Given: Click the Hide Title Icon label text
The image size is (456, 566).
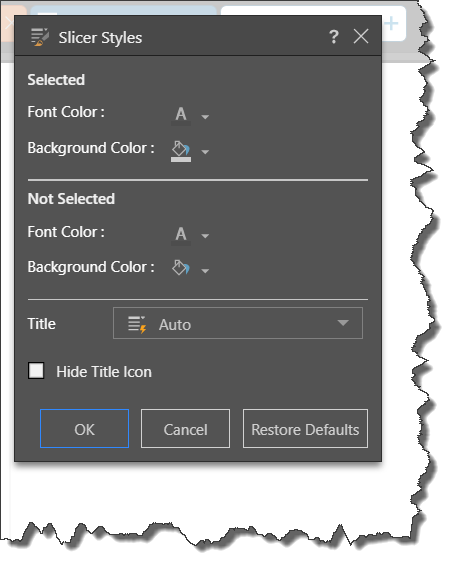Looking at the screenshot, I should point(104,372).
